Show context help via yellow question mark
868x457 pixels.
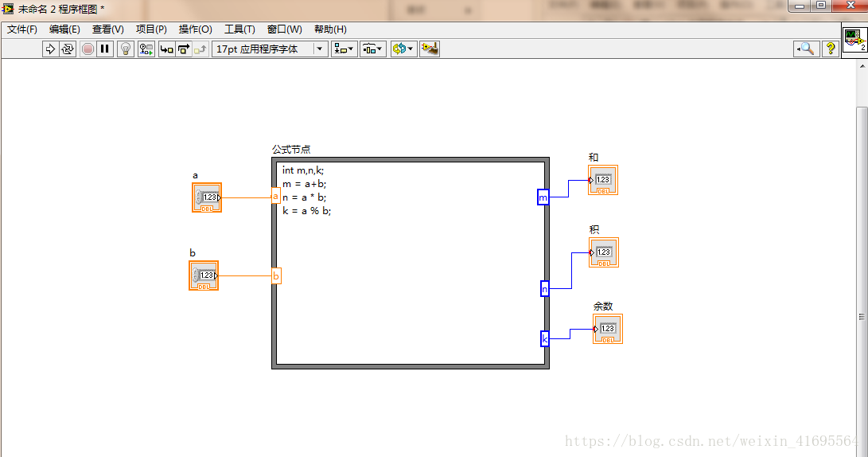[x=830, y=49]
